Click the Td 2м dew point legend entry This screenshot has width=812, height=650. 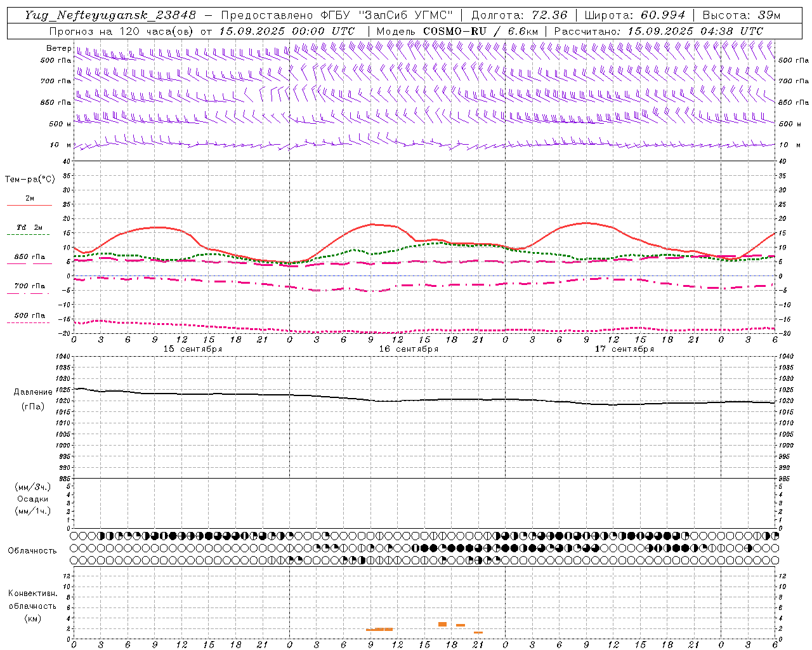30,227
